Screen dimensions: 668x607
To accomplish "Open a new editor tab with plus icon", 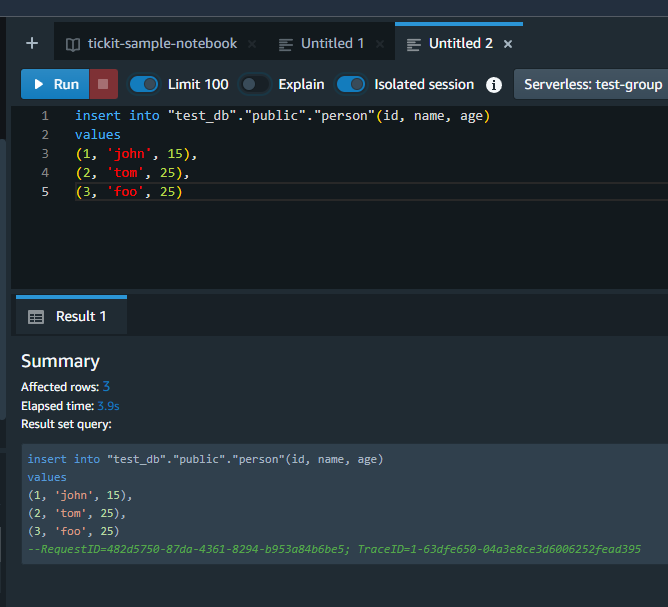I will [x=31, y=43].
